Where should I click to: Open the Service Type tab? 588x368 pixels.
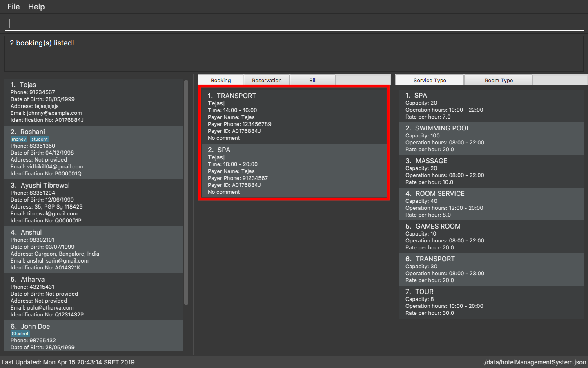[430, 80]
